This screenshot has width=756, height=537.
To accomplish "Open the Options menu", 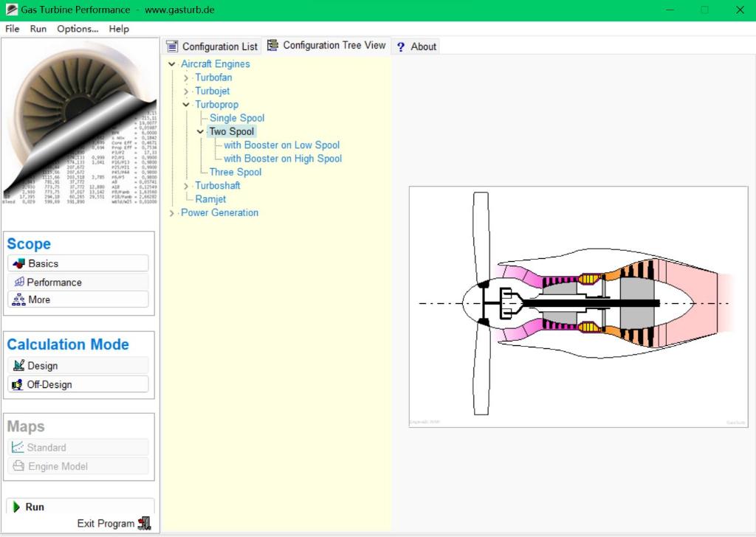I will click(x=77, y=29).
